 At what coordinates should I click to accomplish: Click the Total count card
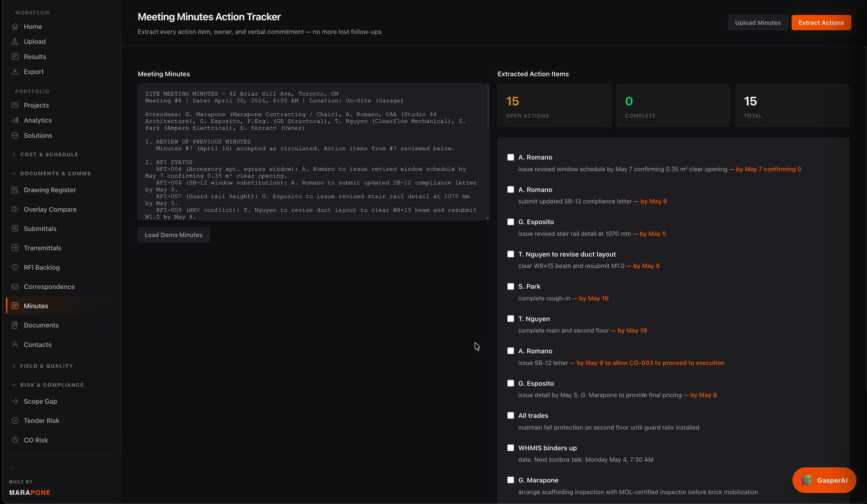tap(792, 106)
